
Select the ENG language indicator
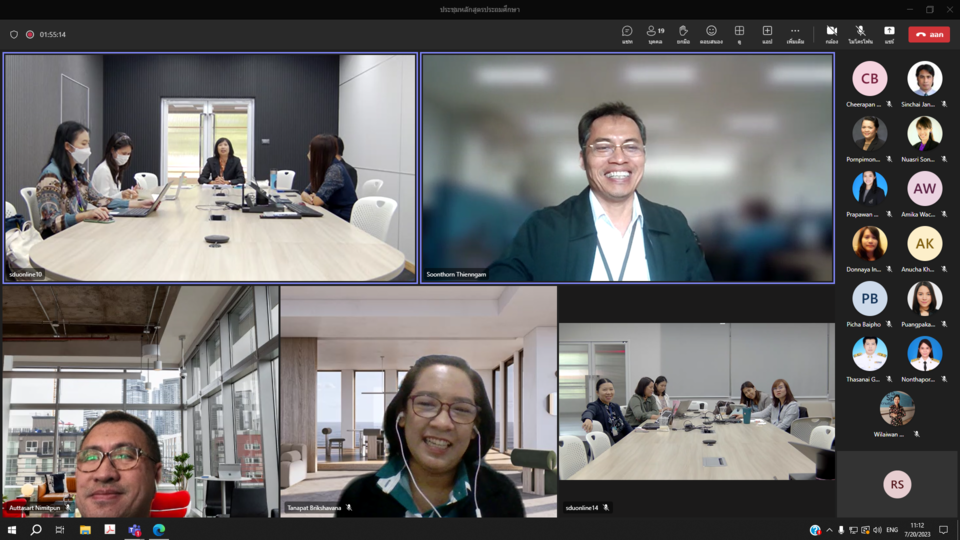tap(892, 530)
